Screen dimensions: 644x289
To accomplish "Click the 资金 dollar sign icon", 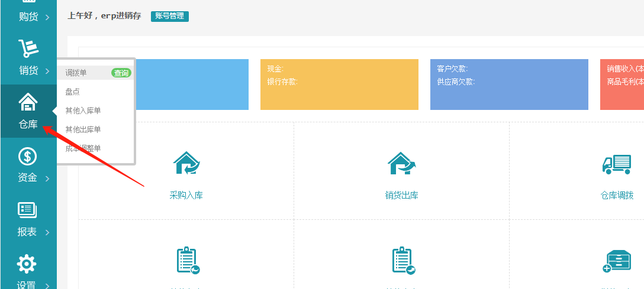I will 28,156.
